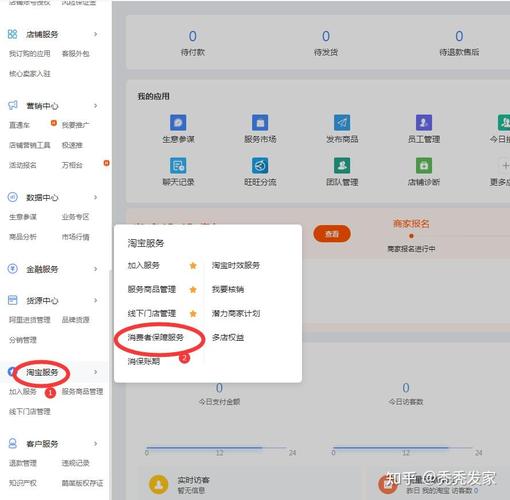
Task: Open the 淘宝服务 sidebar menu heading
Action: 42,372
